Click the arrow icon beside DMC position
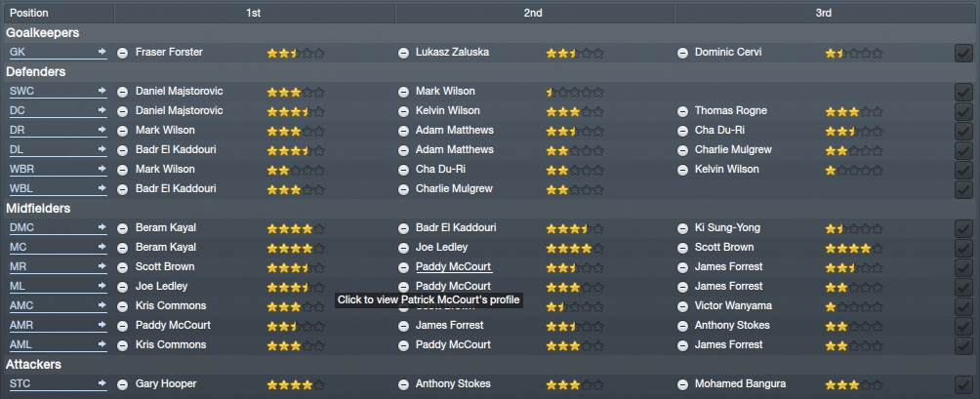Image resolution: width=980 pixels, height=399 pixels. (x=102, y=227)
